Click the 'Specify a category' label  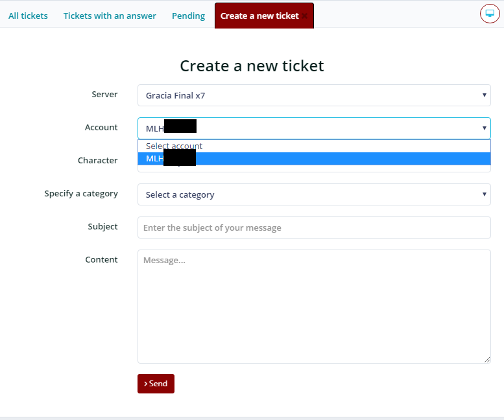(81, 194)
